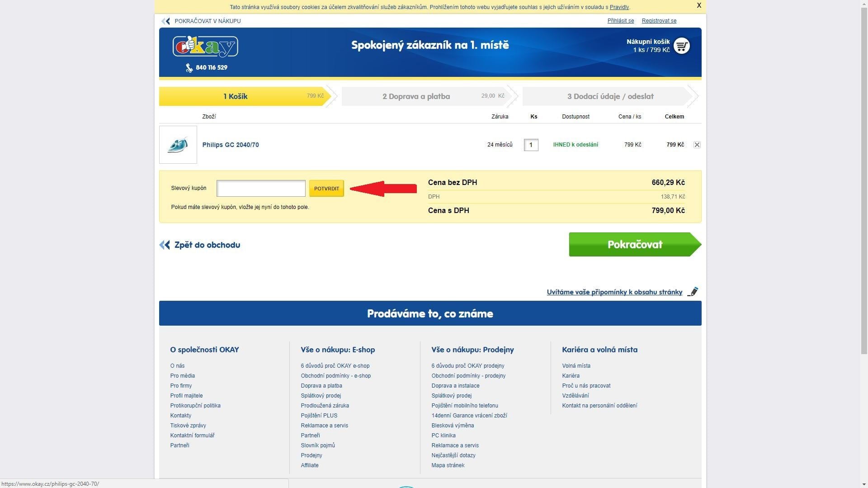Open Philips GC 2040/70 product link

231,145
